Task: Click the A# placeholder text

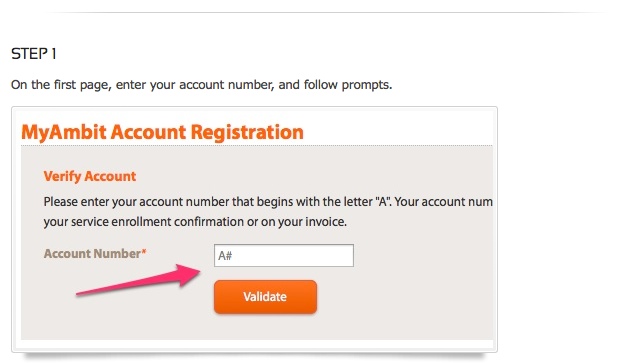Action: click(225, 256)
